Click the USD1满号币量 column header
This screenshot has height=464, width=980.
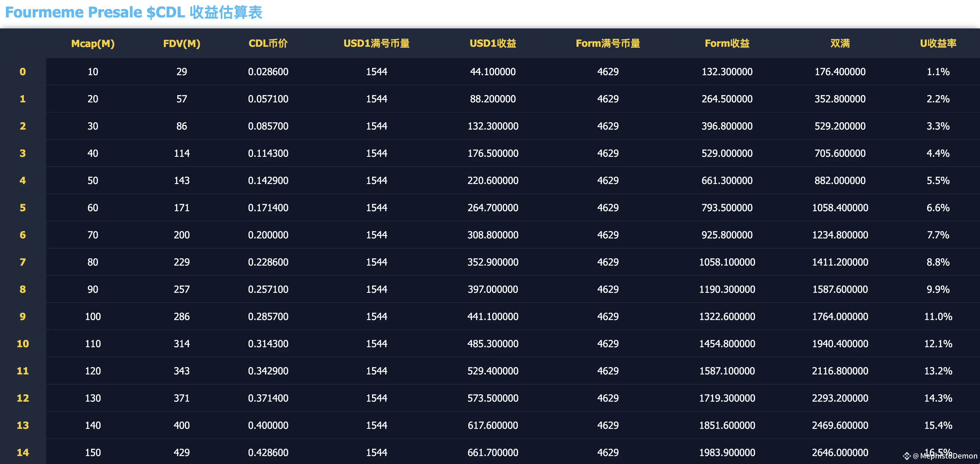coord(377,43)
